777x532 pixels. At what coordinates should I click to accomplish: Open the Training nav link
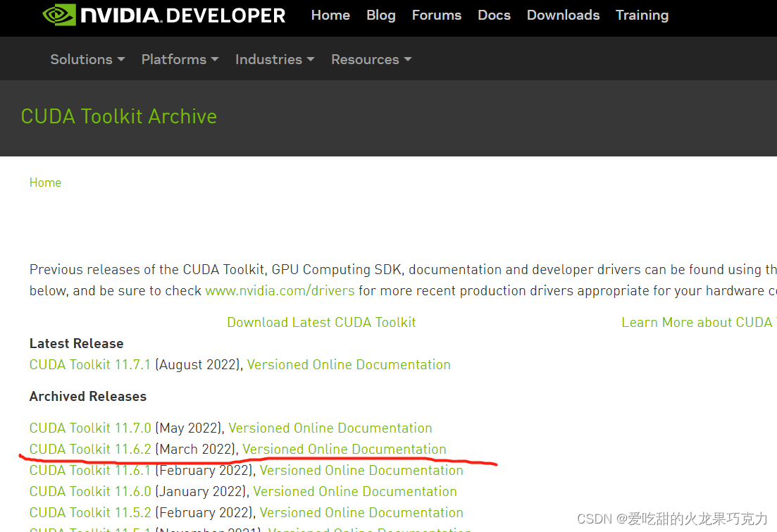point(642,16)
